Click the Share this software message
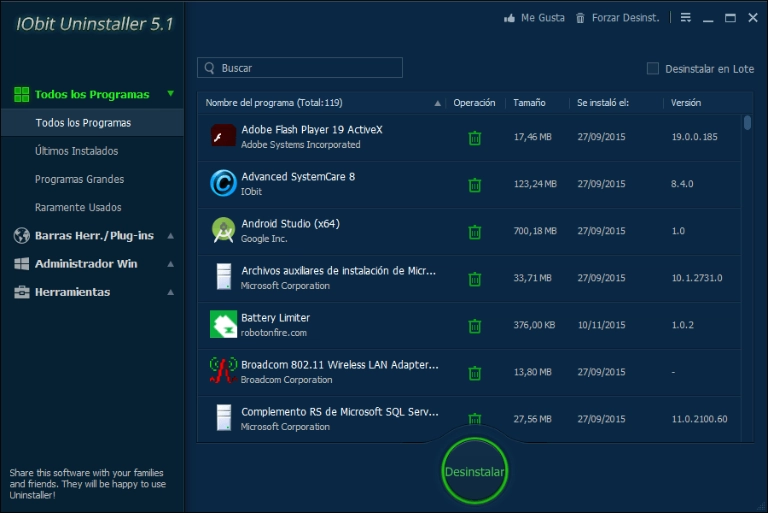This screenshot has height=513, width=768. (88, 484)
